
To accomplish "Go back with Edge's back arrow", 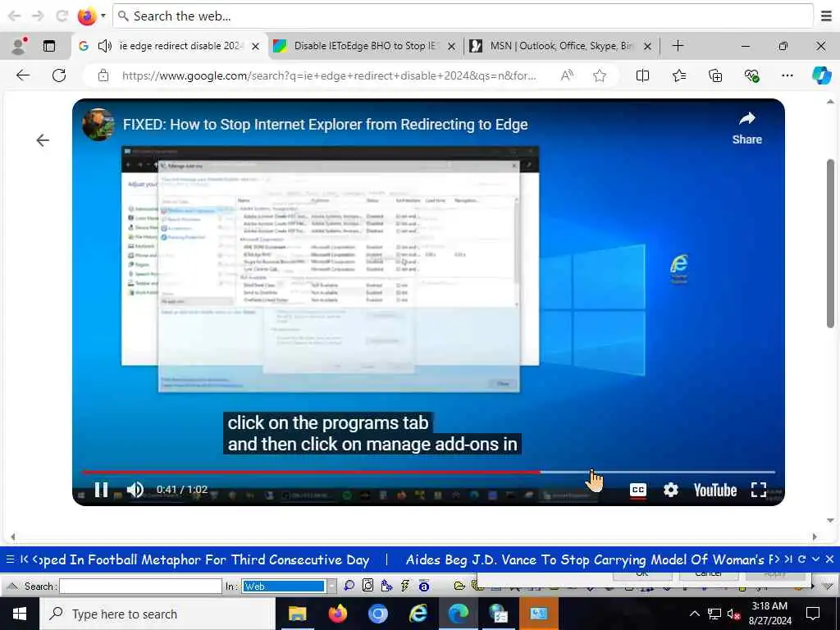I will click(x=23, y=75).
